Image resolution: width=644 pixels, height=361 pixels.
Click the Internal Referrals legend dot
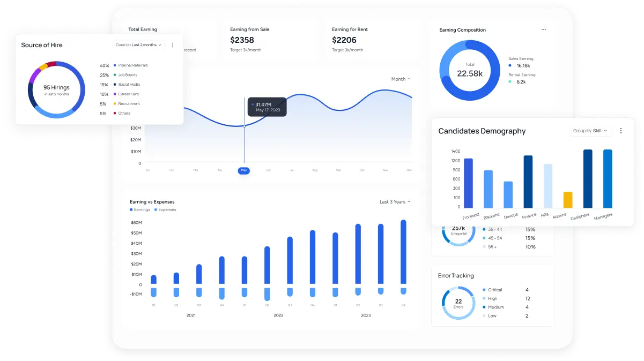(115, 65)
